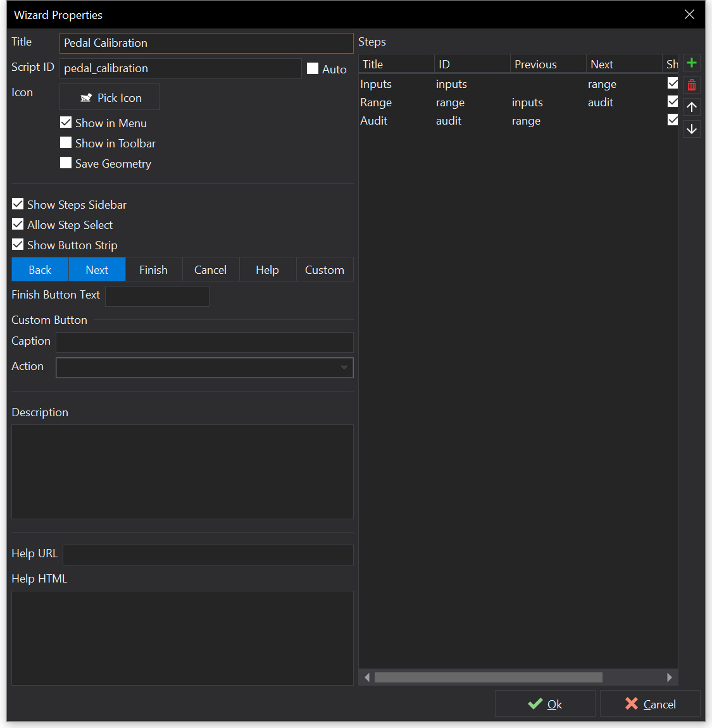Viewport: 712px width, 728px height.
Task: Enable Save Geometry
Action: (66, 163)
